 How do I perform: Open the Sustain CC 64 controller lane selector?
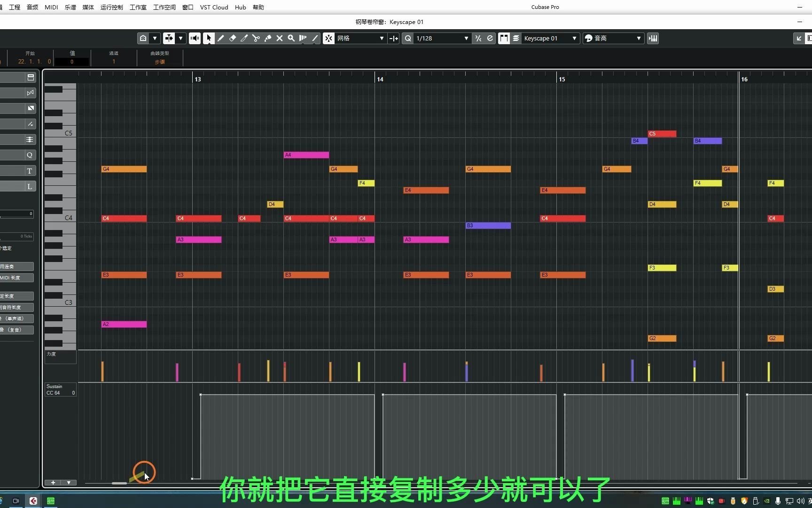click(x=60, y=389)
